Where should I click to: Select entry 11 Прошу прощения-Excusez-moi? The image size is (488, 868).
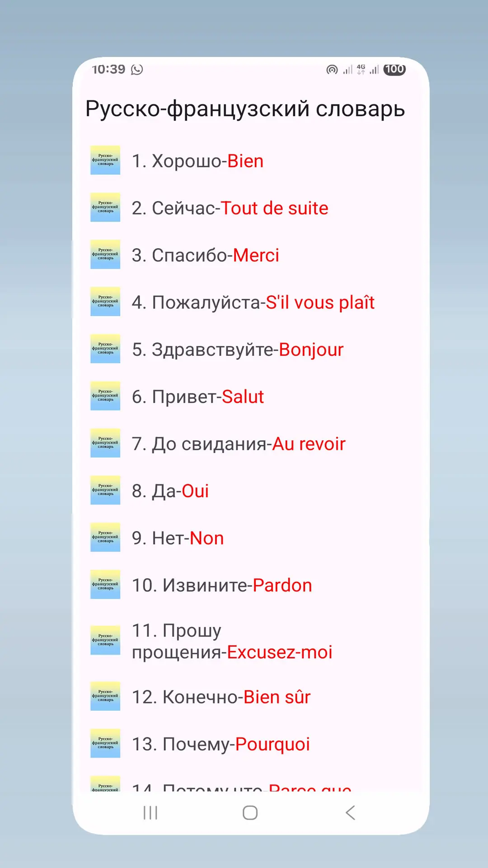click(251, 641)
